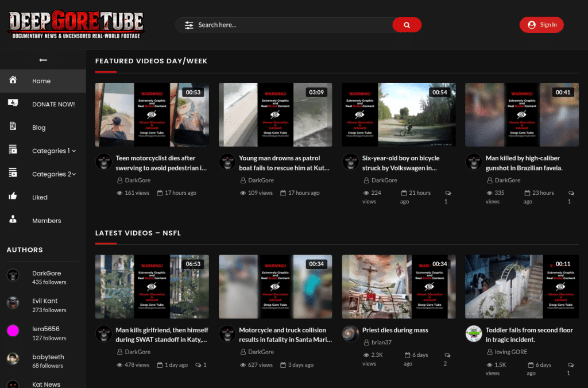The width and height of the screenshot is (588, 388).
Task: Open title 'Man killed by high-caliber gunshot'
Action: pos(524,163)
